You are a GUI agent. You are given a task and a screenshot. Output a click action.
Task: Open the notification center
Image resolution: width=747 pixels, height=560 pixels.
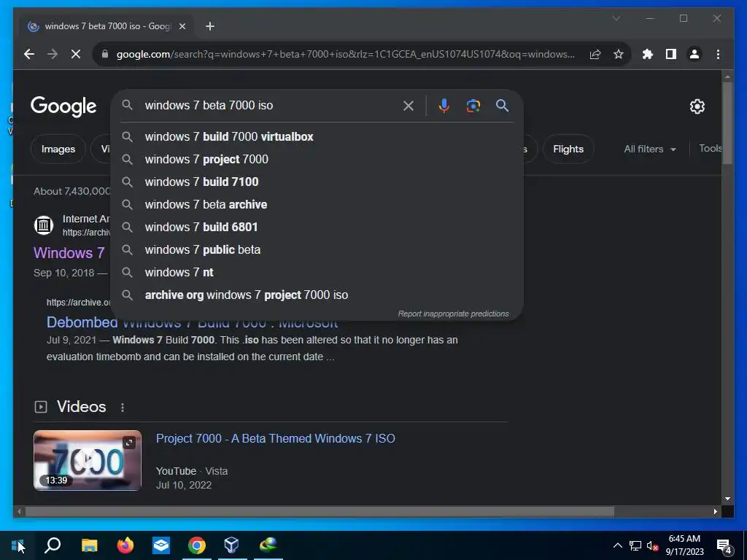click(724, 546)
